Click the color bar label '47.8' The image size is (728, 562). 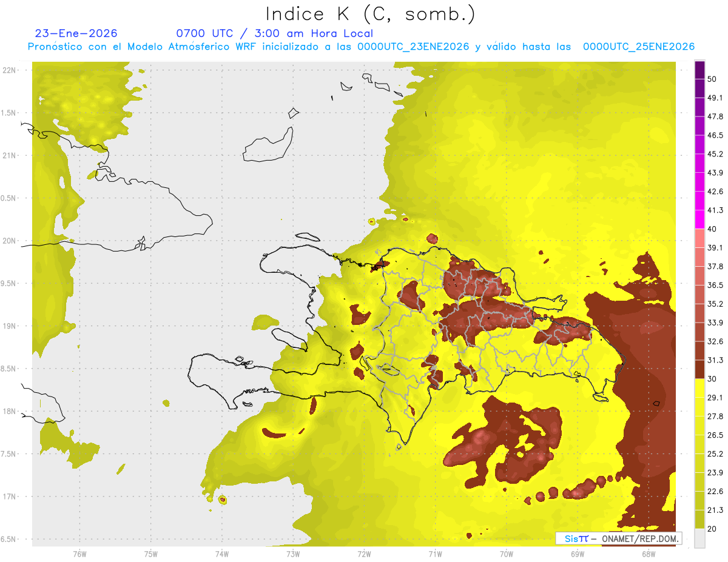715,116
